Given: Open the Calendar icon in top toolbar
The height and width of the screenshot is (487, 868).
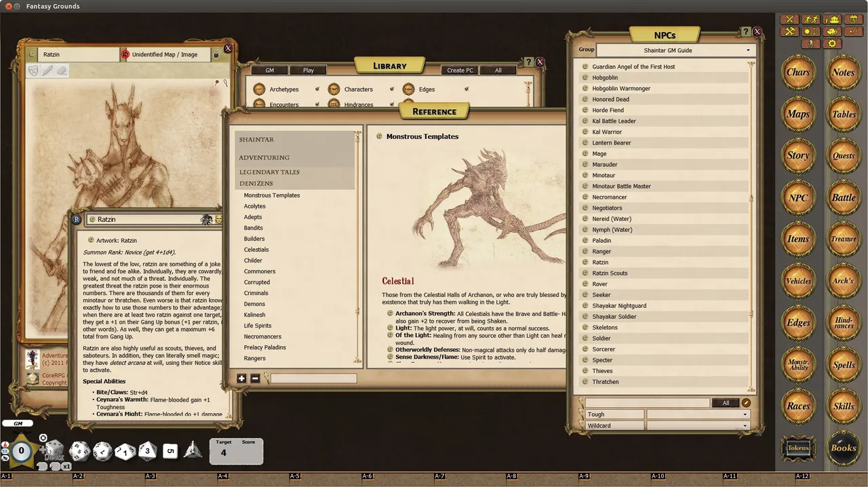Looking at the screenshot, I should click(853, 19).
